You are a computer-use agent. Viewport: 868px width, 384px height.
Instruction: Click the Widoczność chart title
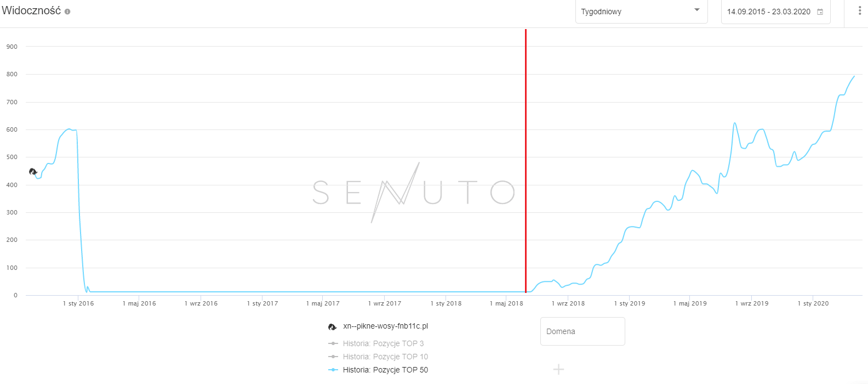(x=31, y=11)
